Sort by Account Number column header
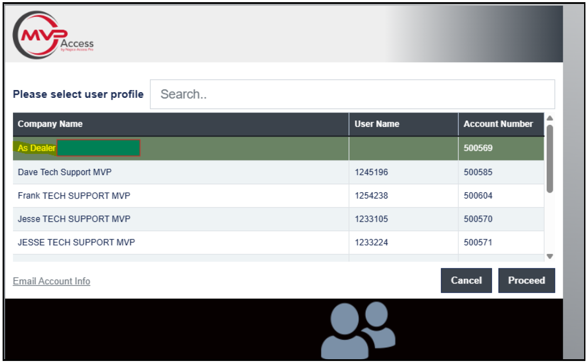Image resolution: width=588 pixels, height=364 pixels. (x=498, y=124)
